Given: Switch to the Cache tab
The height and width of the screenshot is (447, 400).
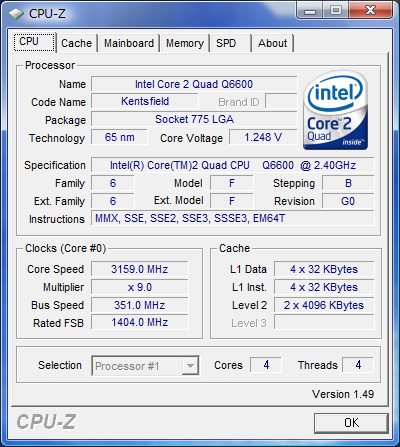Looking at the screenshot, I should (x=76, y=43).
